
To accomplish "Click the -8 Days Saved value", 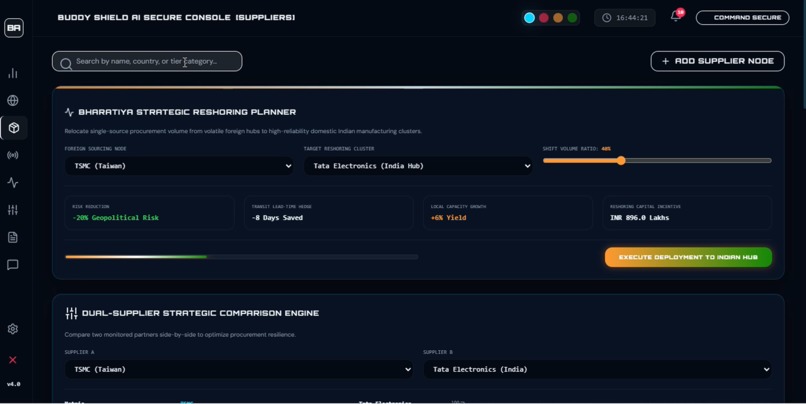I will click(x=277, y=217).
